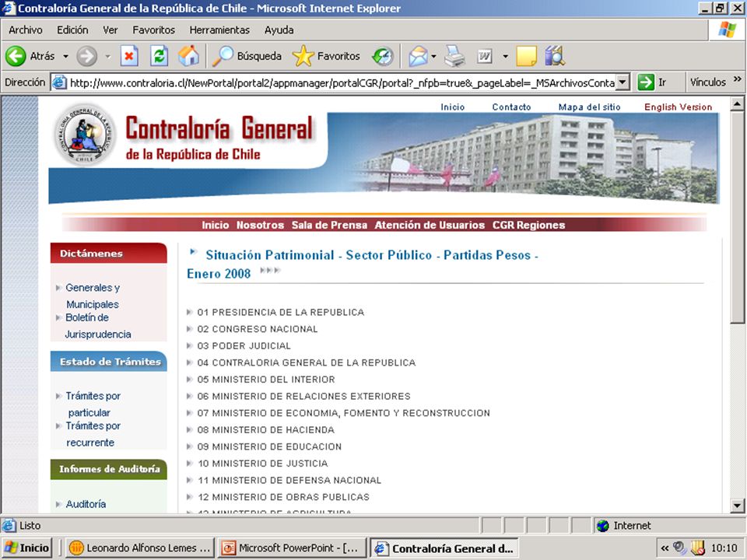Click the Research books icon in toolbar

tap(555, 56)
